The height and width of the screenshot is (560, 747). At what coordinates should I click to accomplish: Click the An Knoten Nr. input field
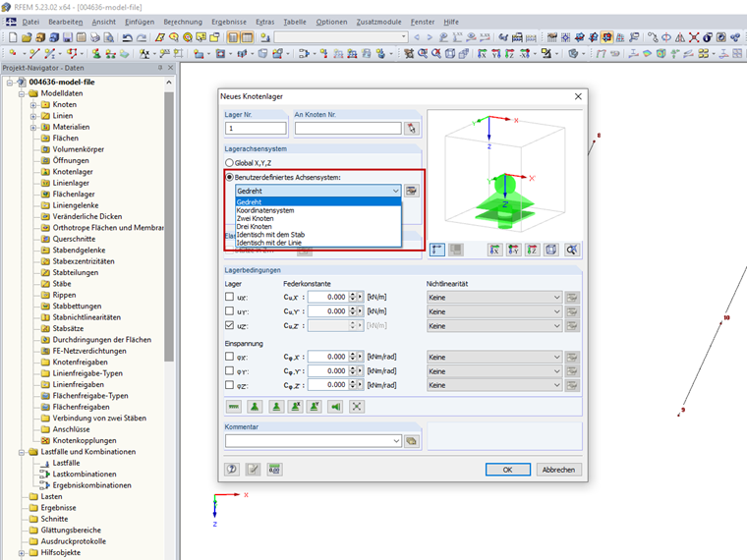coord(348,128)
